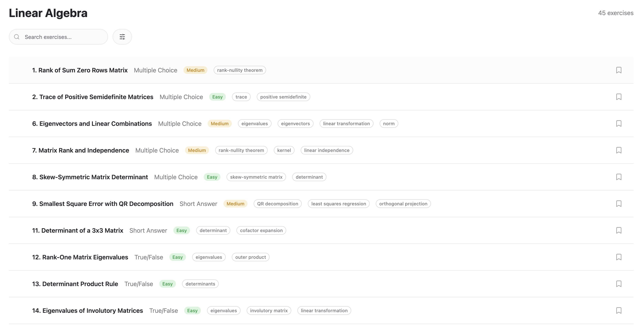Open exercise 1 Rank of Sum Zero Rows Matrix
This screenshot has width=644, height=331.
coord(80,70)
